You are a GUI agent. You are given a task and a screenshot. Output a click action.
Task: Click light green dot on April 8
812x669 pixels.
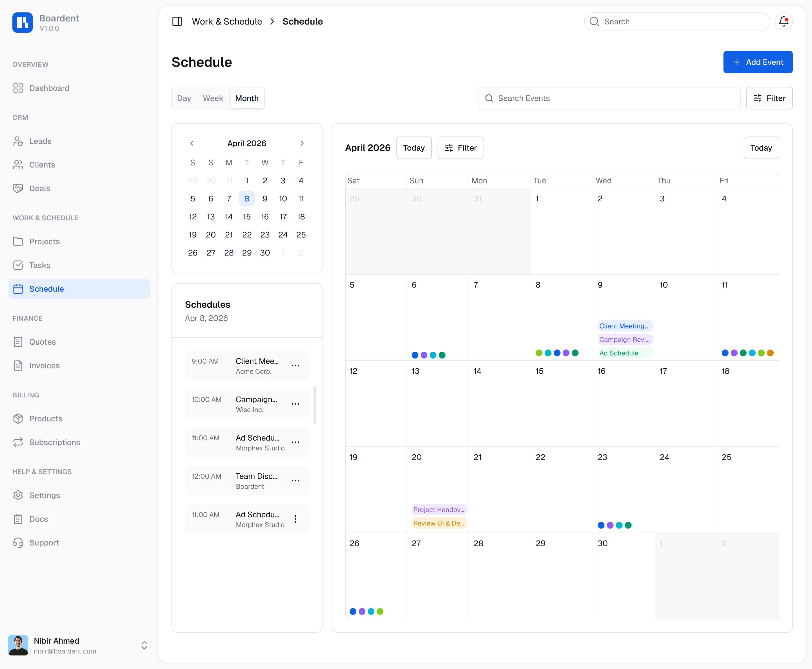[x=539, y=353]
